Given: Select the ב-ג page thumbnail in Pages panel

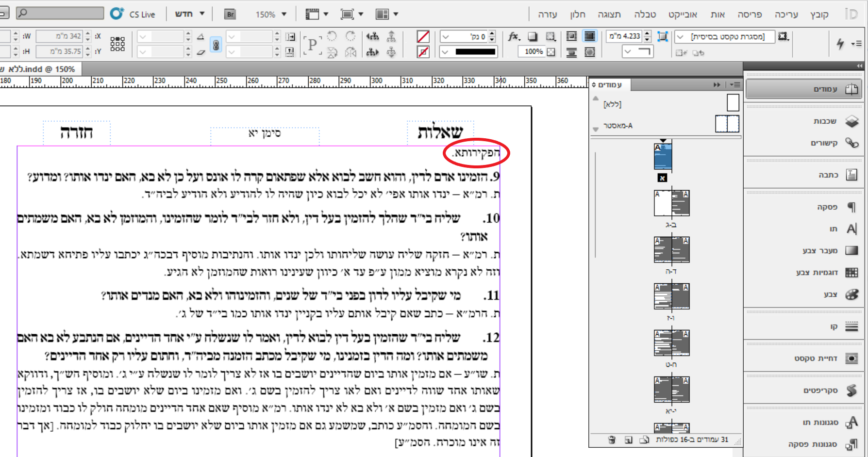Looking at the screenshot, I should pos(672,202).
